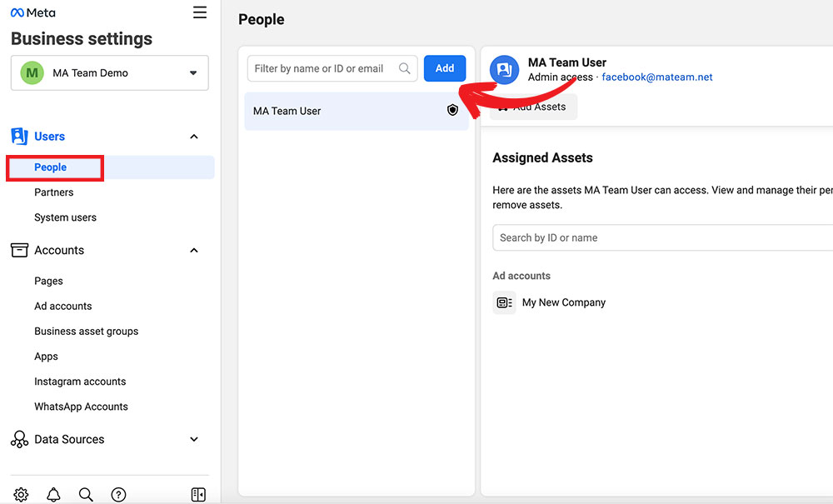
Task: Click the admin shield icon beside MA Team User
Action: point(452,110)
